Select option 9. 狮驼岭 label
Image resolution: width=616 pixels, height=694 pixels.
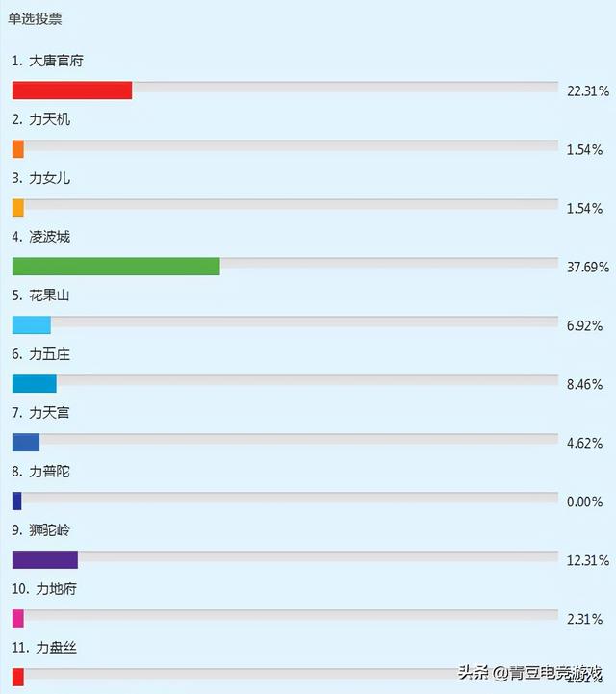40,530
